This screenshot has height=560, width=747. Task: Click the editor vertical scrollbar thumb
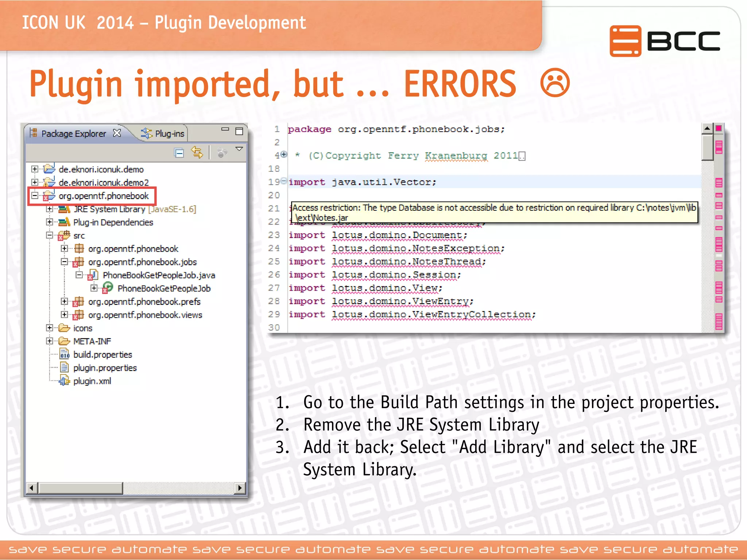707,148
